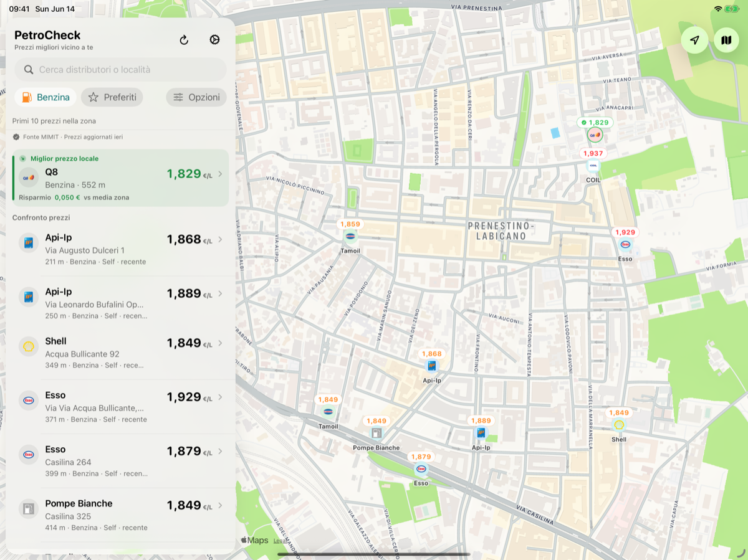Tap Esso map pin priced 1,879
This screenshot has width=748, height=560.
coord(421,468)
